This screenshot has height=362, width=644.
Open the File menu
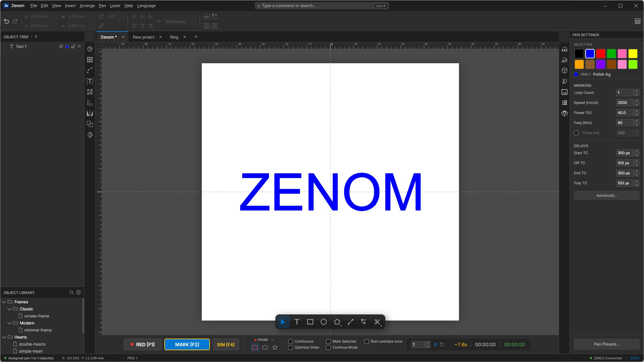(x=34, y=6)
